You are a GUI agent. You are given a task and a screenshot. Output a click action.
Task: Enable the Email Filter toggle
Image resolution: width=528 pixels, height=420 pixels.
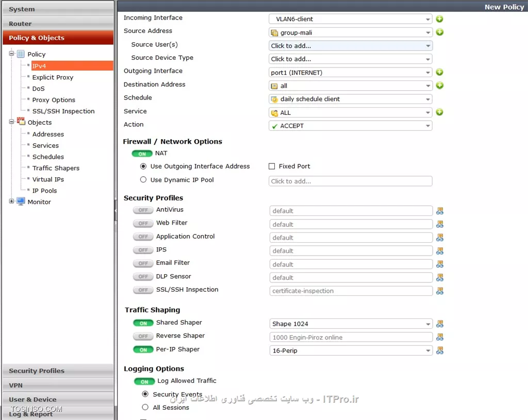click(143, 263)
